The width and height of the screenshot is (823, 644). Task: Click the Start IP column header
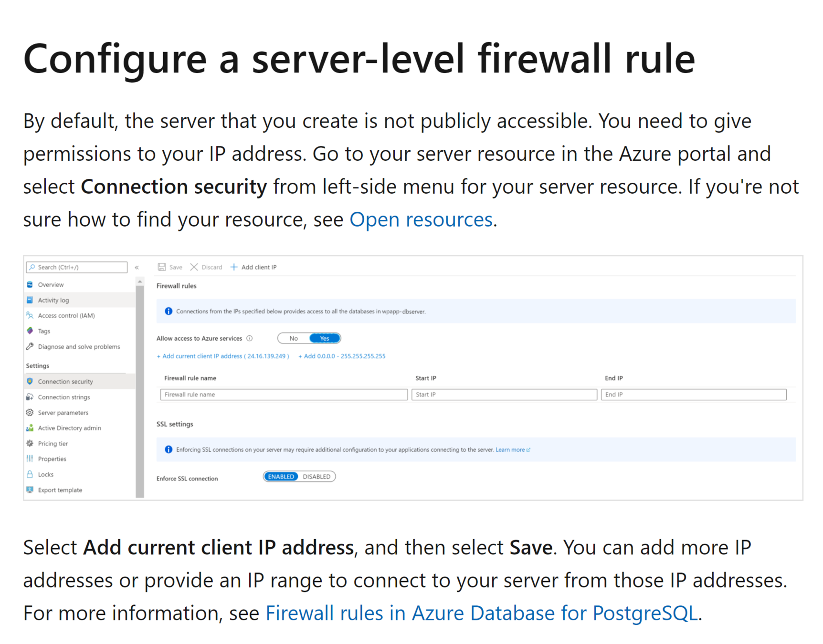pos(426,378)
